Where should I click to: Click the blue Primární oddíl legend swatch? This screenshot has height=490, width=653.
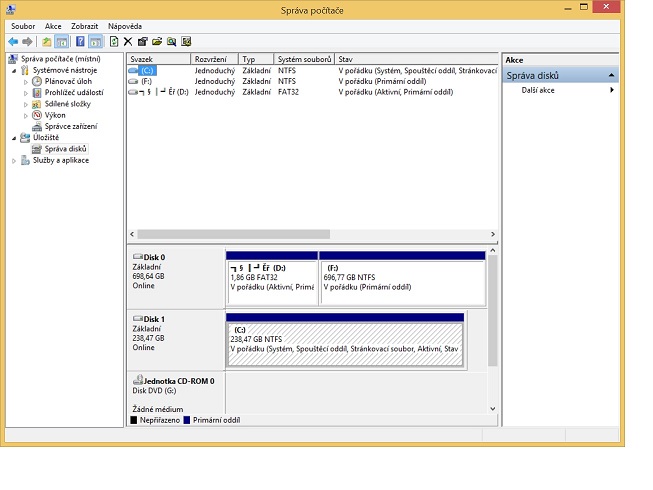point(187,420)
